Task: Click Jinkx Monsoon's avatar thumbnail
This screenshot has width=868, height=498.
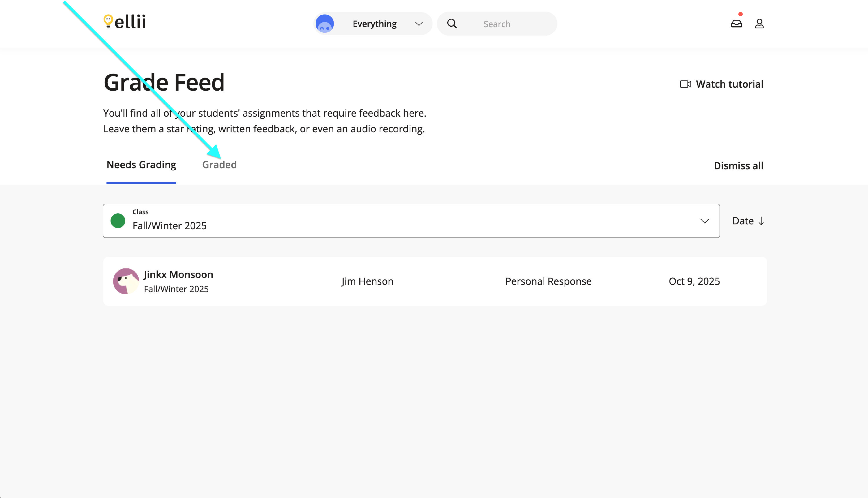Action: tap(126, 281)
